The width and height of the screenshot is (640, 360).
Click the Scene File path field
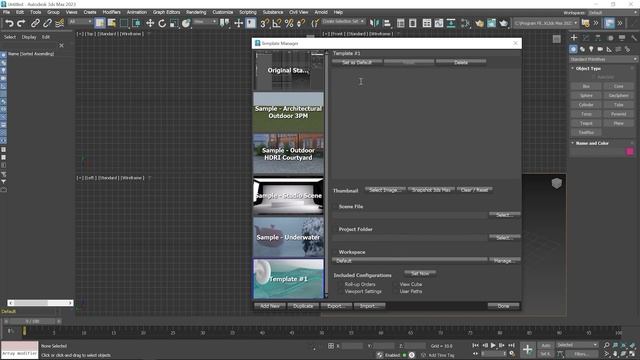point(410,215)
